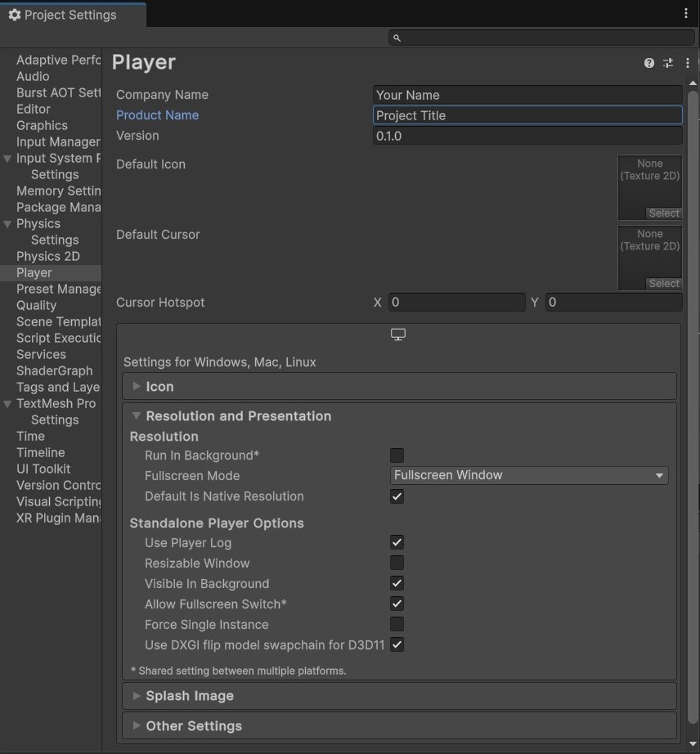
Task: Enable Force Single Instance option
Action: coord(397,624)
